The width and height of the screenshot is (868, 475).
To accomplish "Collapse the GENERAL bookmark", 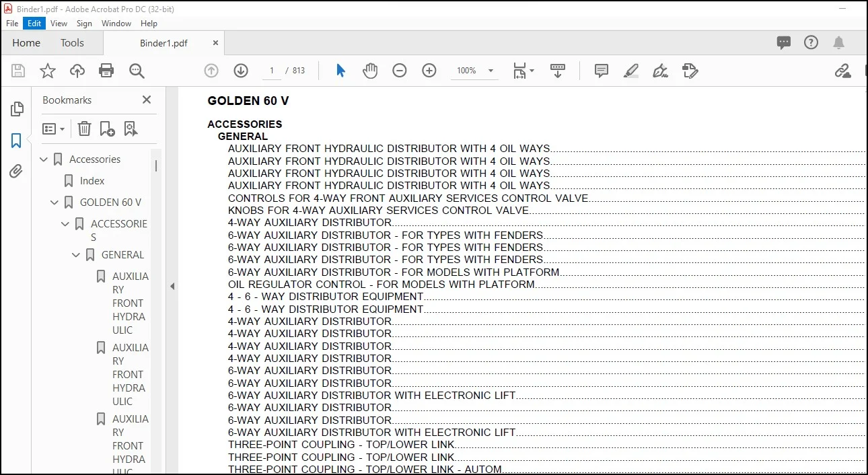I will (77, 255).
